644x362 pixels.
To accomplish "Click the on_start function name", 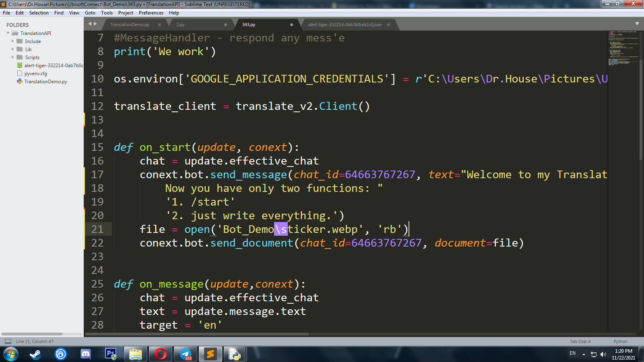I will [x=165, y=148].
